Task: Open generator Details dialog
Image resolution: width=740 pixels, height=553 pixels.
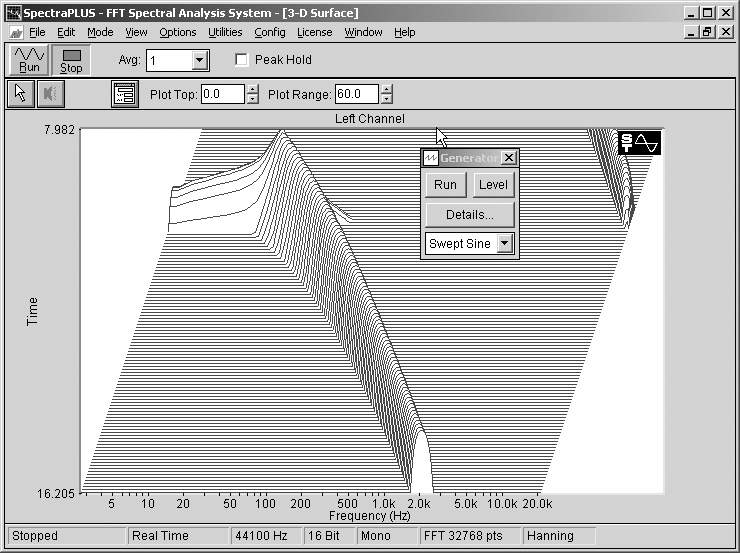Action: (x=469, y=215)
